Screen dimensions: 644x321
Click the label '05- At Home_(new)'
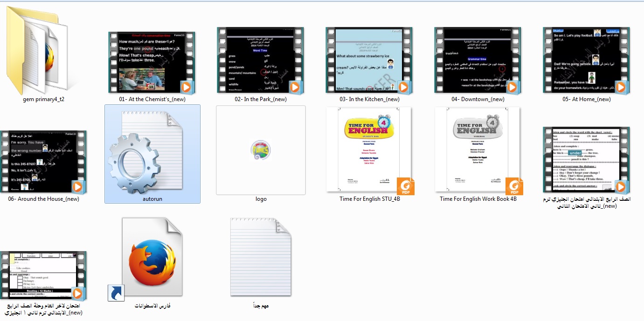tap(587, 99)
